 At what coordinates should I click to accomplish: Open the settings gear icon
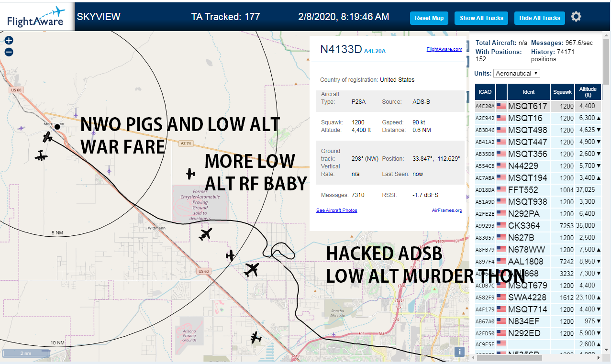[576, 17]
